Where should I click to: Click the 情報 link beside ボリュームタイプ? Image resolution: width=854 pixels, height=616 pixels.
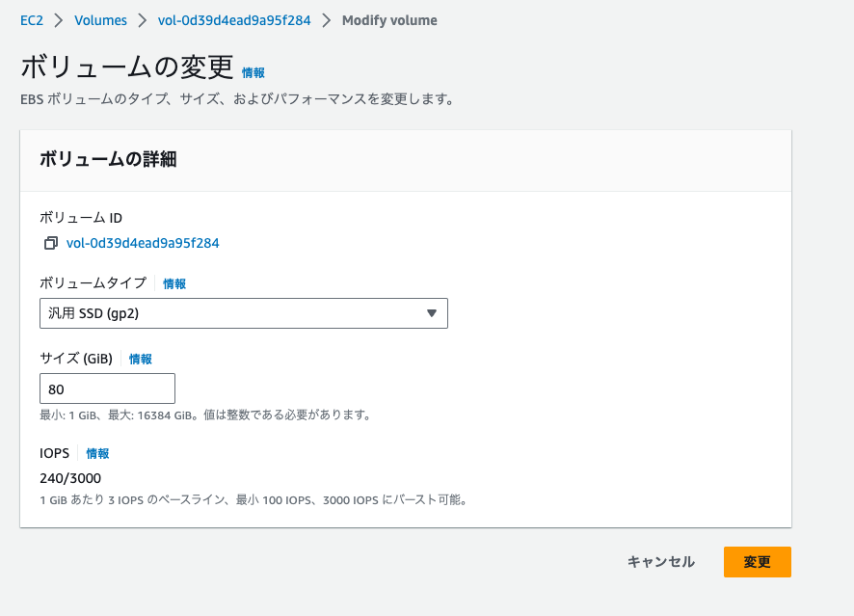coord(174,283)
